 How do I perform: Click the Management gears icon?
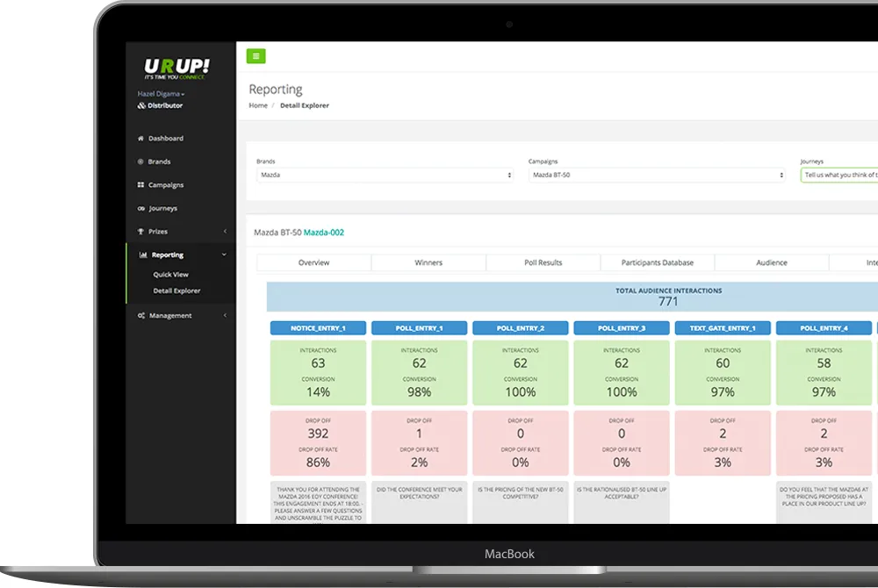click(x=141, y=316)
